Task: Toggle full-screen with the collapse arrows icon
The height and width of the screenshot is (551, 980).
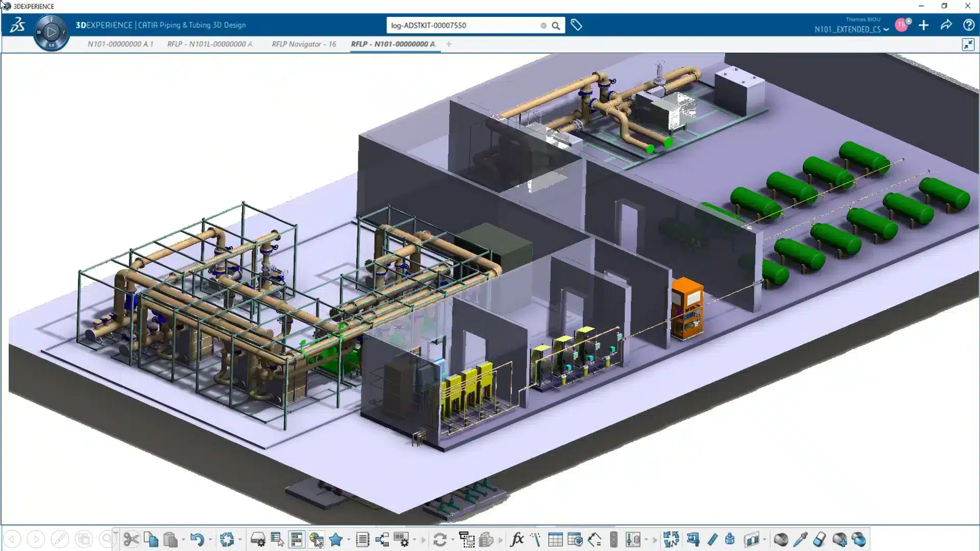Action: 968,44
